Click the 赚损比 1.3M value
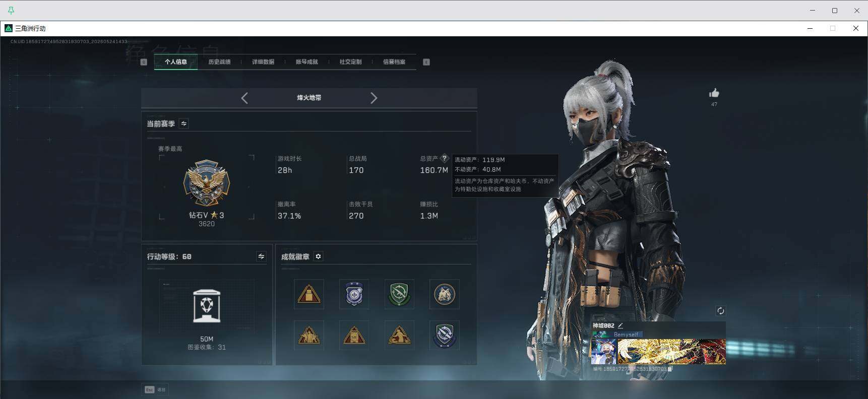 (x=429, y=216)
